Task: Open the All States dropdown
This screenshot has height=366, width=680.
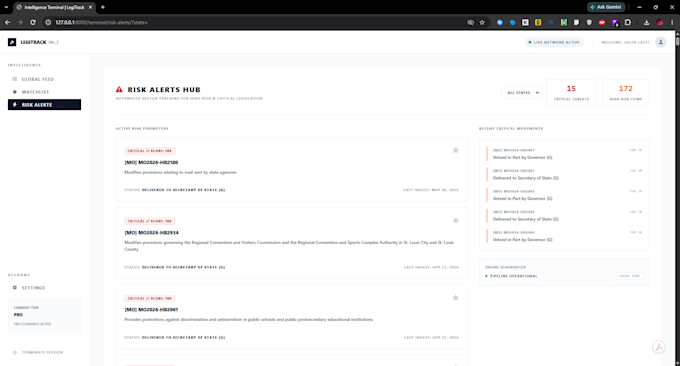Action: pyautogui.click(x=521, y=92)
